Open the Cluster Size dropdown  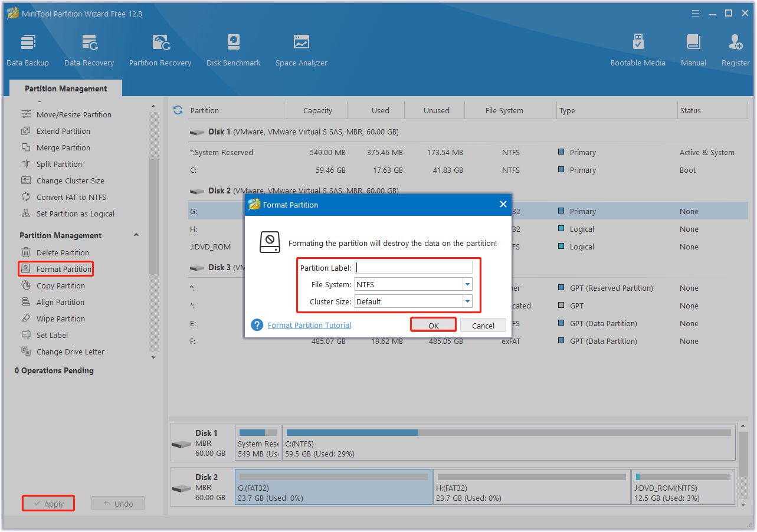(x=466, y=301)
